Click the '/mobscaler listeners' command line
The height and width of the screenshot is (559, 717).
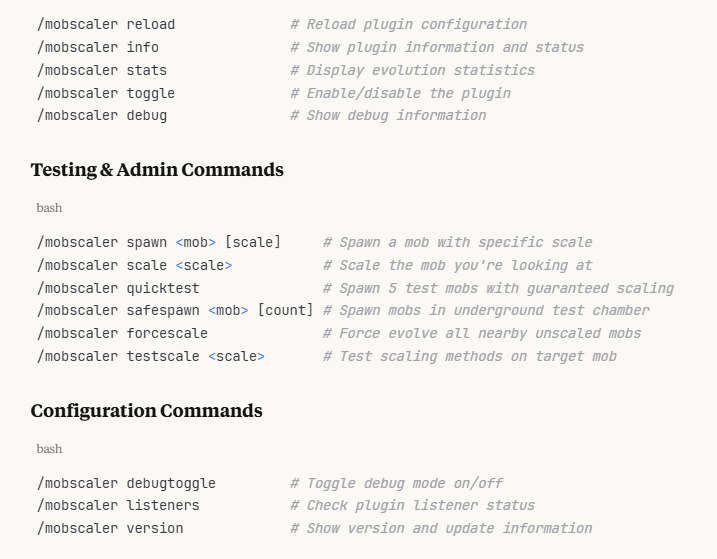pos(118,505)
